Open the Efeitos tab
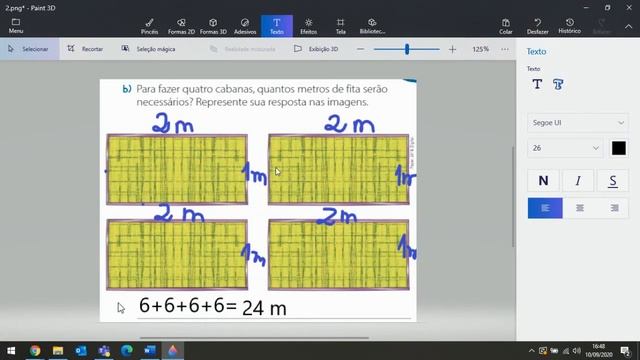 pos(309,26)
